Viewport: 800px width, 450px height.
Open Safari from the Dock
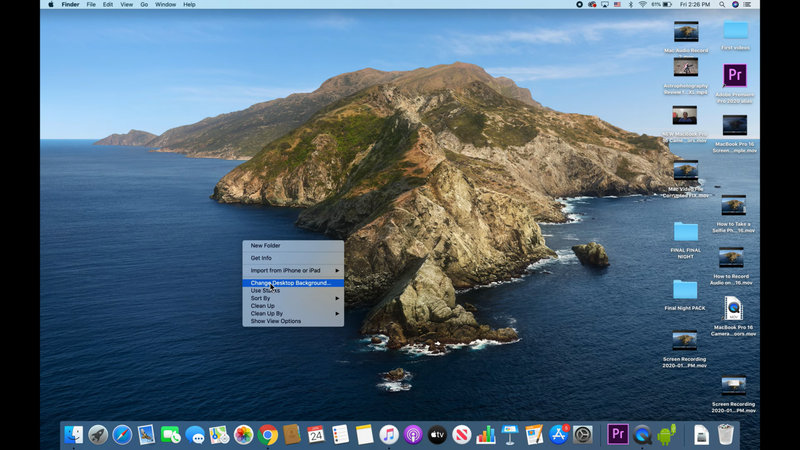(x=122, y=434)
